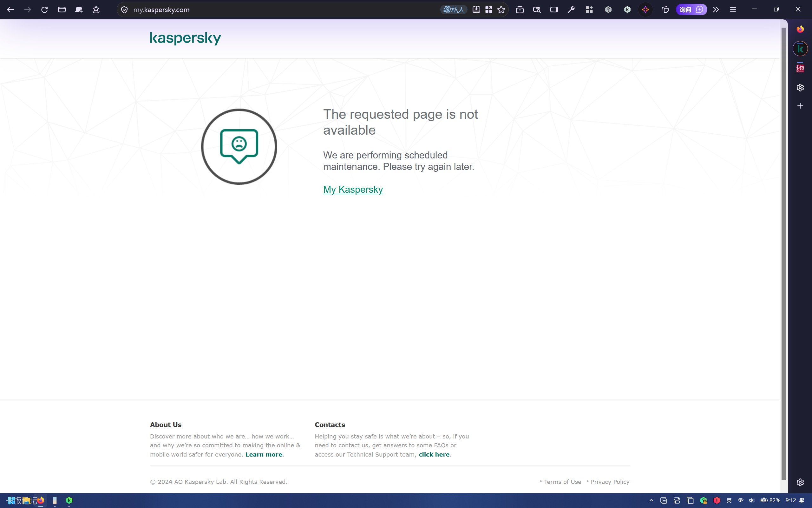
Task: Open Terms of Use footer link
Action: 562,482
